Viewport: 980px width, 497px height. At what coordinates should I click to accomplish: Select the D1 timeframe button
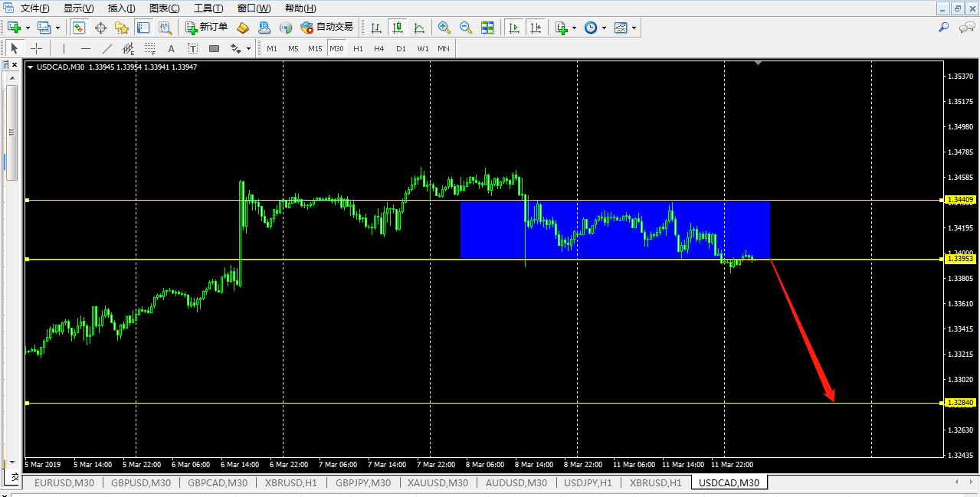(x=401, y=48)
